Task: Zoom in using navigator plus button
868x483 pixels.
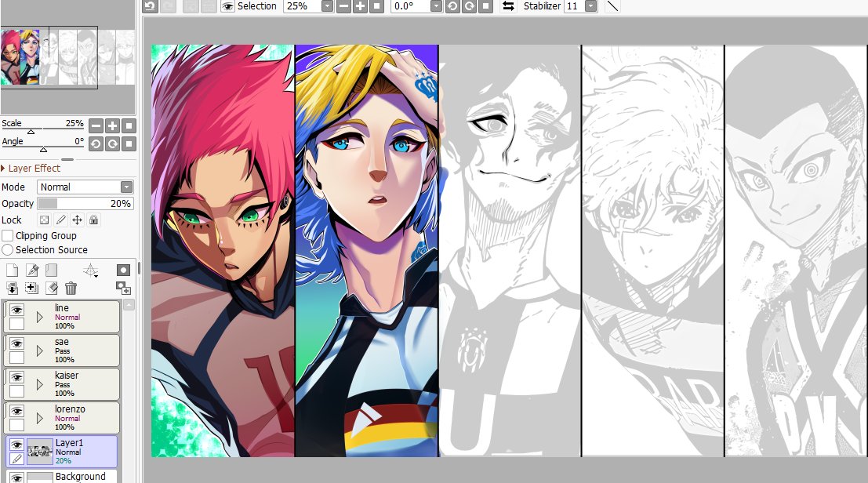Action: [112, 126]
